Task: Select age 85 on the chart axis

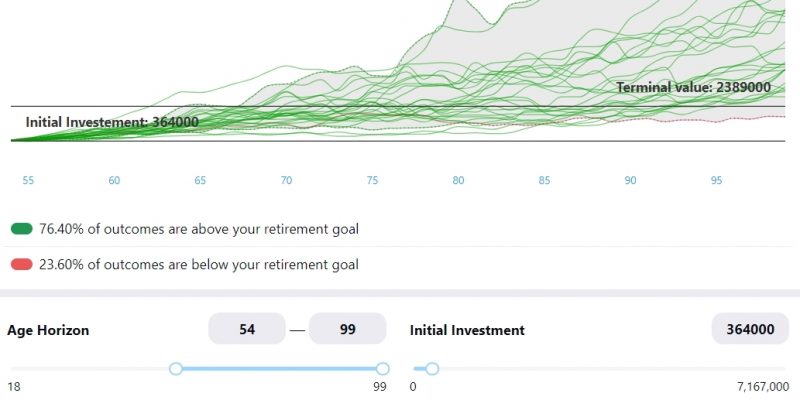Action: (544, 181)
